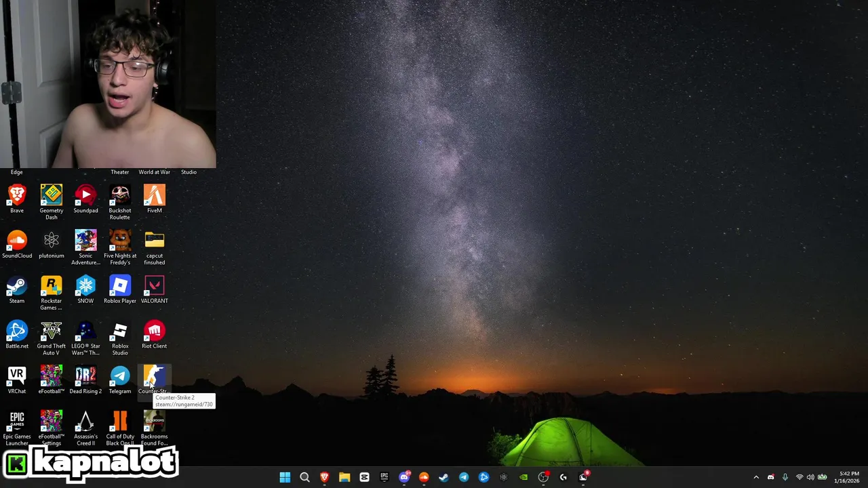Image resolution: width=868 pixels, height=488 pixels.
Task: Open File Explorer from the taskbar
Action: (x=344, y=477)
